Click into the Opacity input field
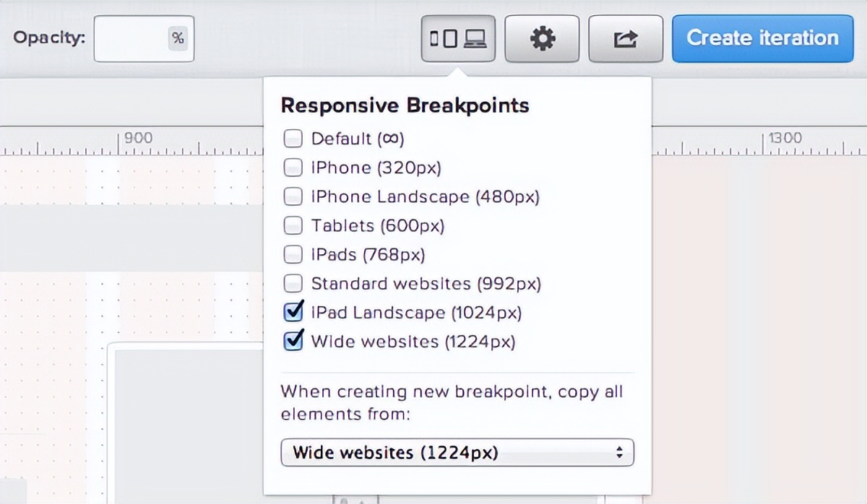Screen dimensions: 867x504 coord(144,38)
